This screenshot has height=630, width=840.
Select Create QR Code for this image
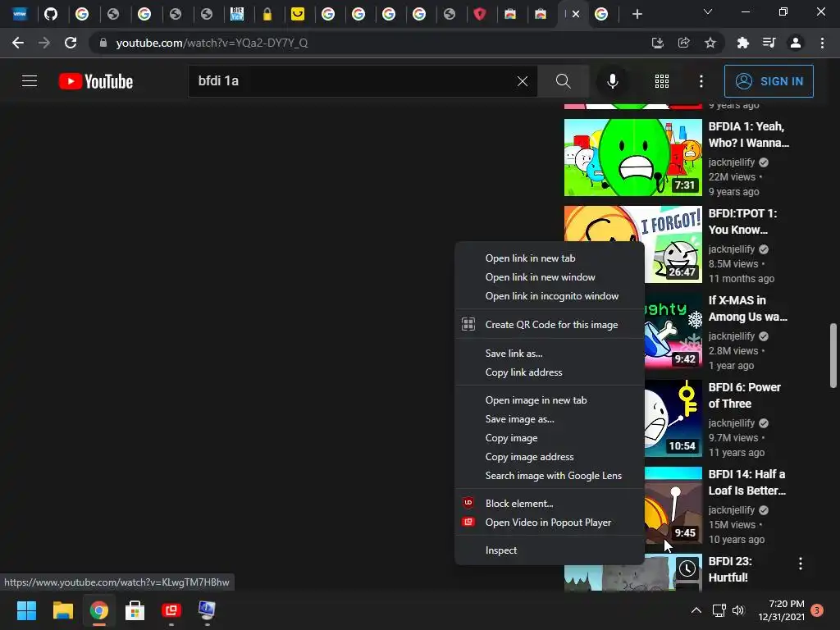pos(549,325)
